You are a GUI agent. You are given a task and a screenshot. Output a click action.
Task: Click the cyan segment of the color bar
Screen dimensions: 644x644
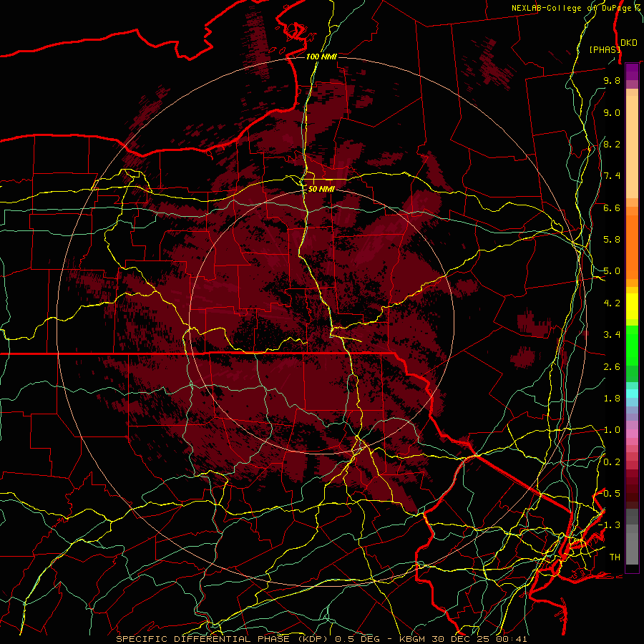(632, 394)
